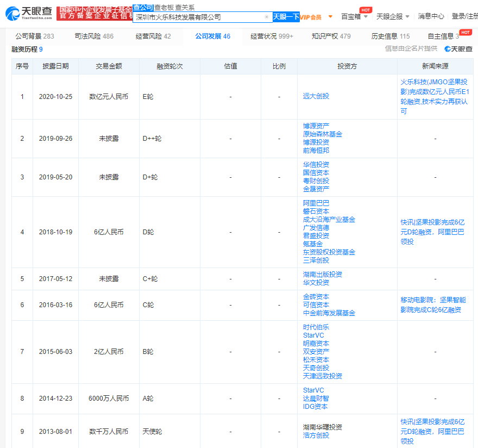Open investor 时代伯乐
The height and width of the screenshot is (448, 478).
316,327
